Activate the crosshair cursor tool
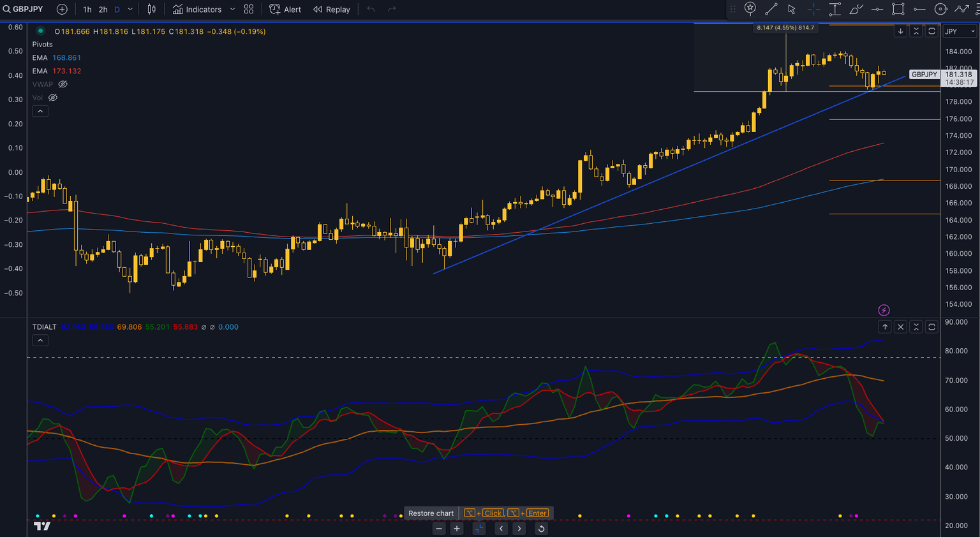Screen dimensions: 980x537 (813, 9)
